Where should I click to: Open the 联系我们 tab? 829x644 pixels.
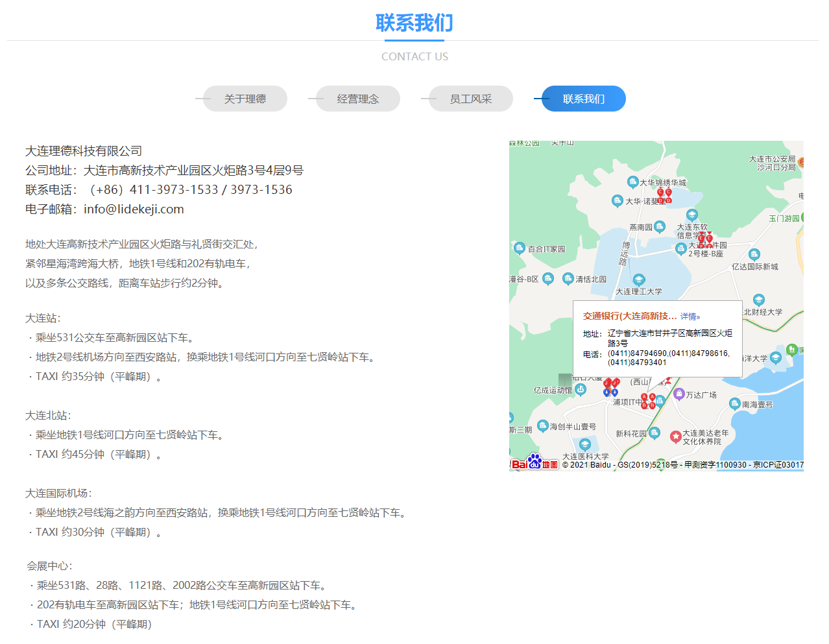click(x=584, y=99)
